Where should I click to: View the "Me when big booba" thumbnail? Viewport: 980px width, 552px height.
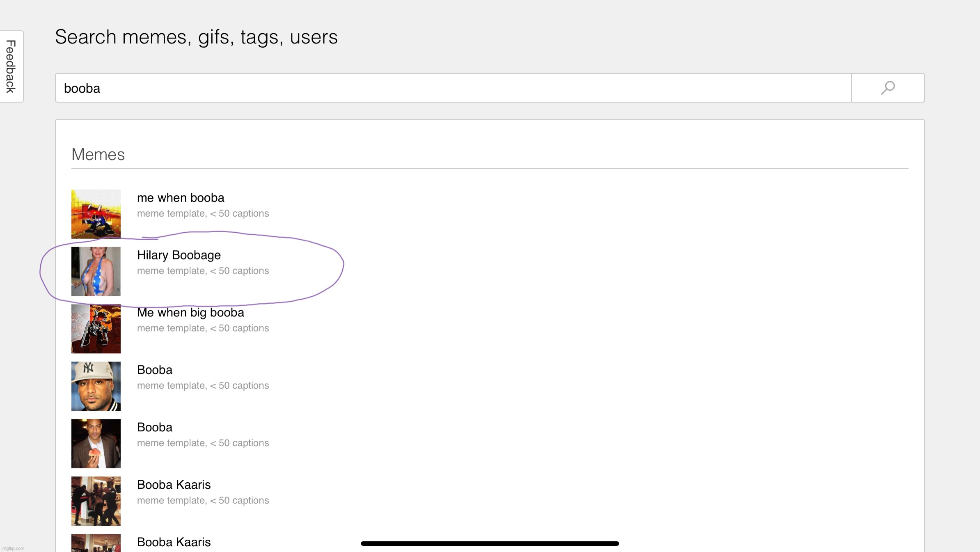96,329
